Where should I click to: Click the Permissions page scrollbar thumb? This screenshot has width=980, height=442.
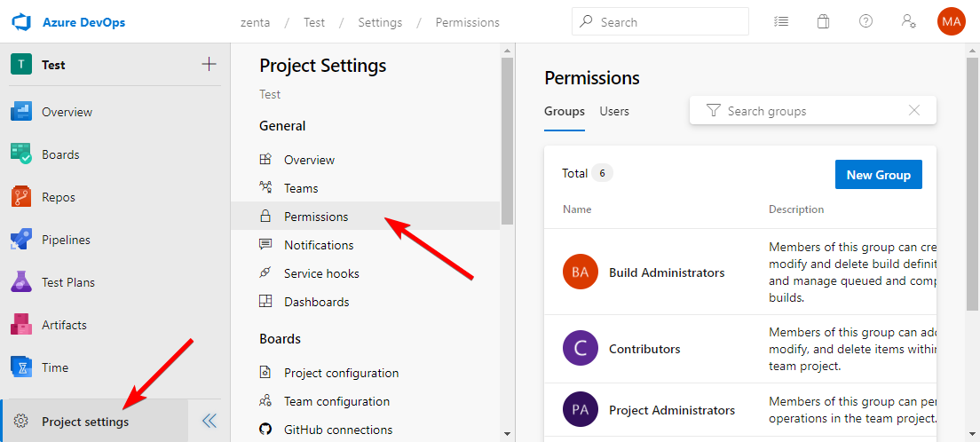pos(973,185)
